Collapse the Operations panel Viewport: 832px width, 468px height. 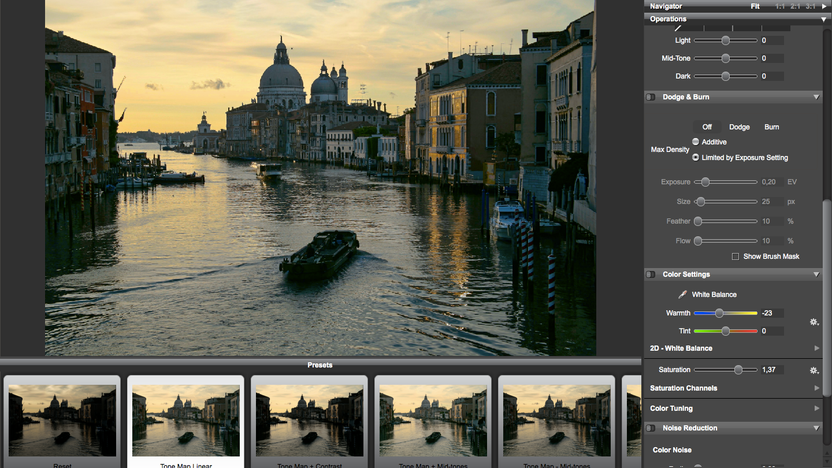click(824, 19)
